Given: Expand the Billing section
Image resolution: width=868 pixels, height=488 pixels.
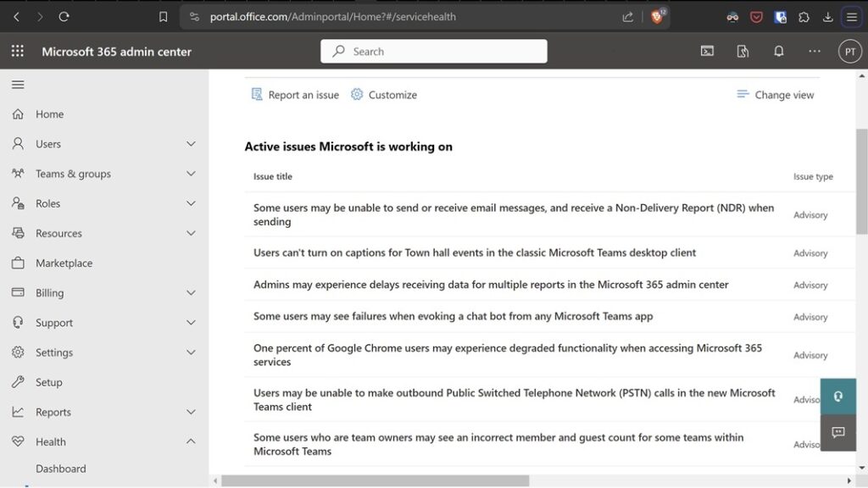Looking at the screenshot, I should (x=191, y=292).
